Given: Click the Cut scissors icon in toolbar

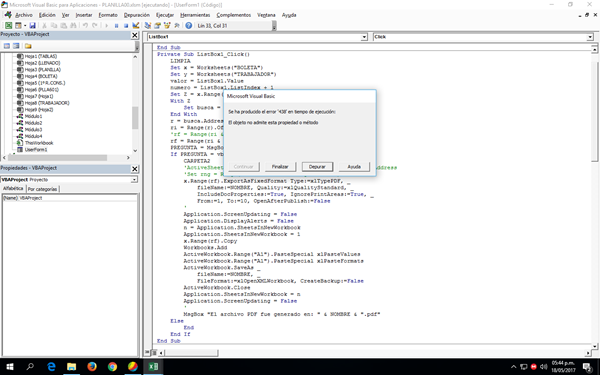Looking at the screenshot, I should click(44, 26).
